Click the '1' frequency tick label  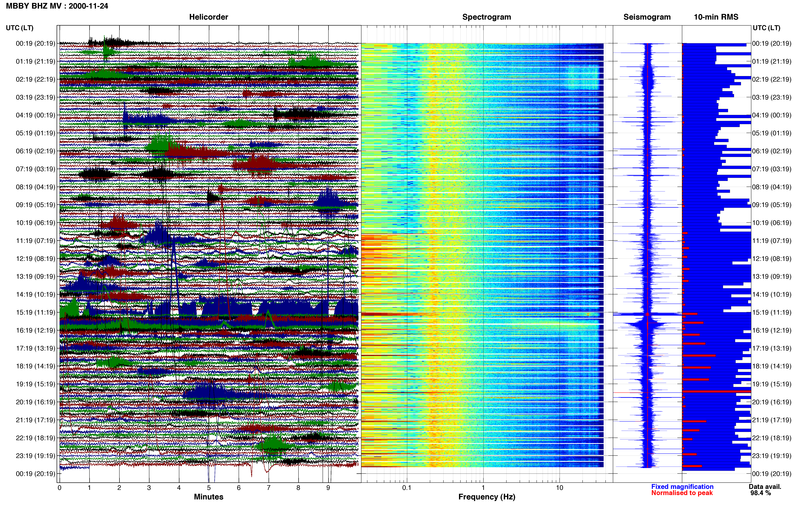[483, 487]
